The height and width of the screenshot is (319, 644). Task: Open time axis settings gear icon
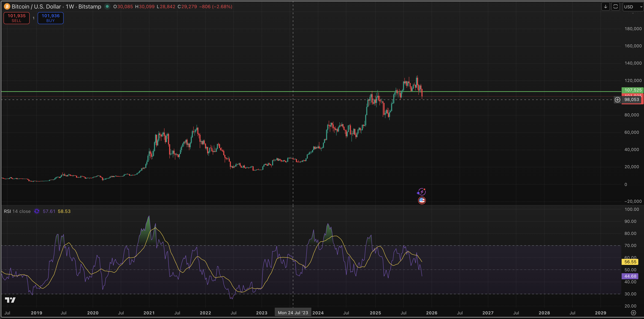point(633,313)
